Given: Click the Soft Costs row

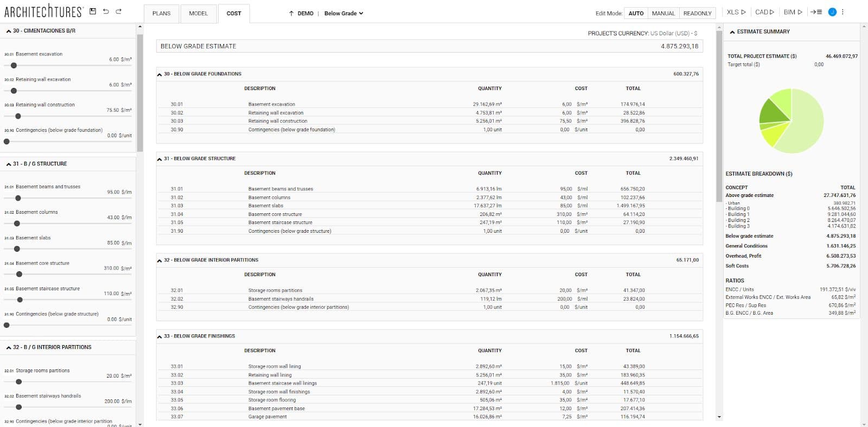Looking at the screenshot, I should coord(790,266).
